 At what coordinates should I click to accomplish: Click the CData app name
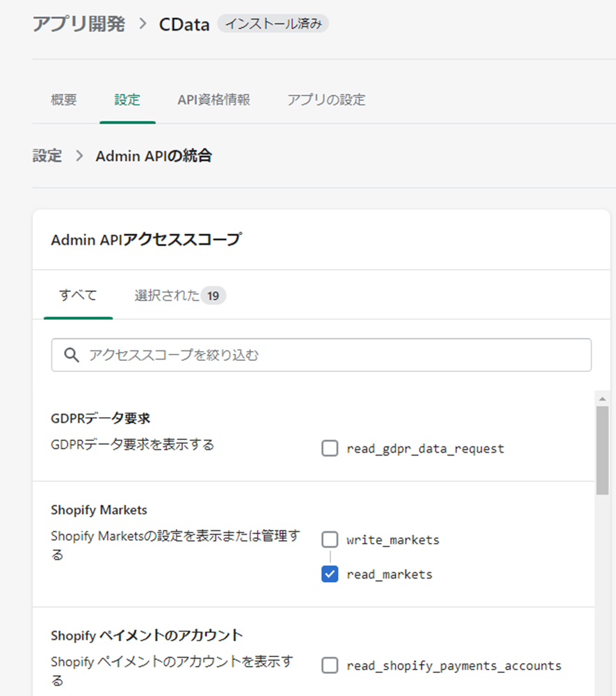pyautogui.click(x=184, y=24)
